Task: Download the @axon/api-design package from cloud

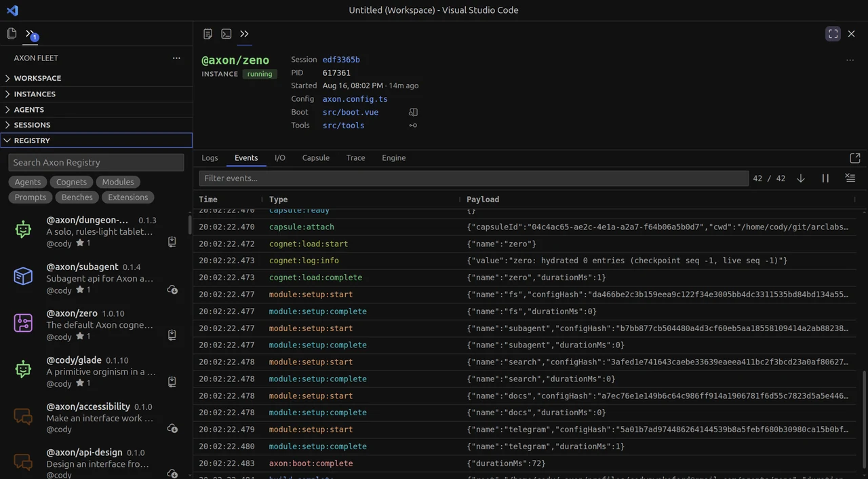Action: (172, 474)
